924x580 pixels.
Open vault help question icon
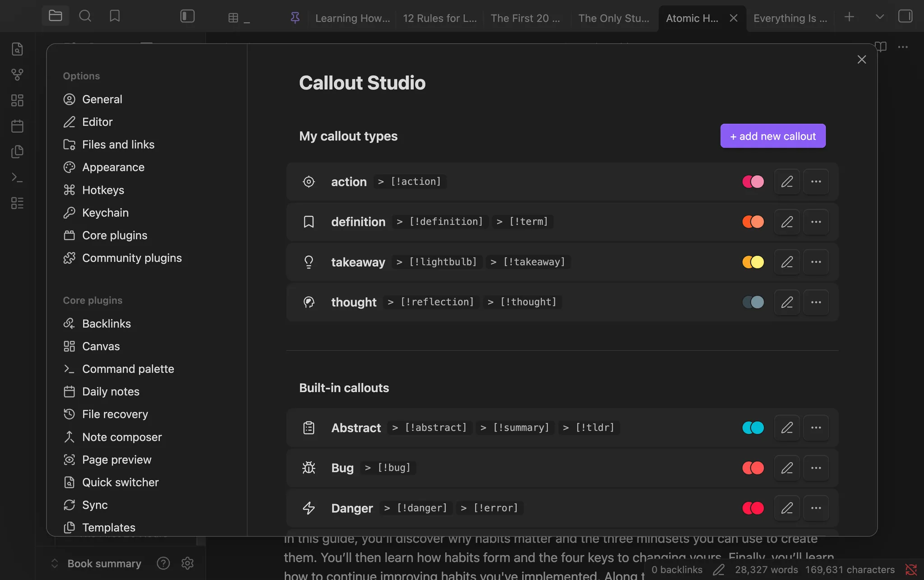tap(163, 563)
